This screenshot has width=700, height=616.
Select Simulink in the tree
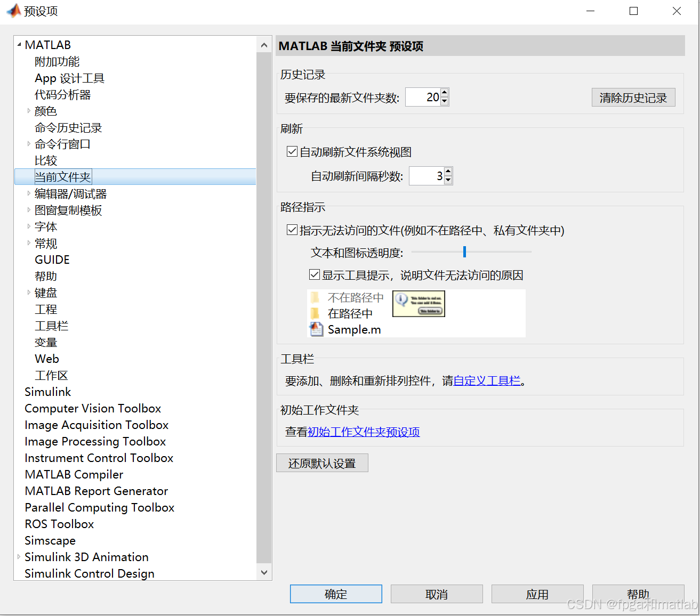pos(48,392)
